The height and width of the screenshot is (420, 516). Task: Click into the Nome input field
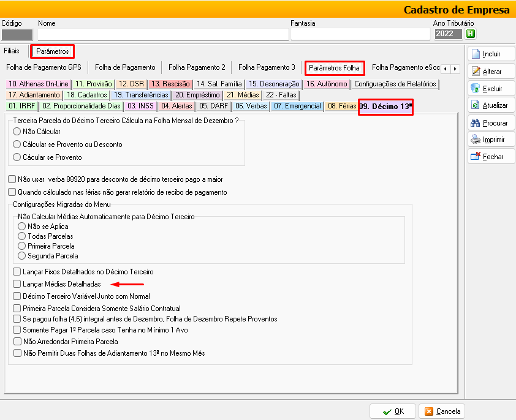click(x=162, y=34)
